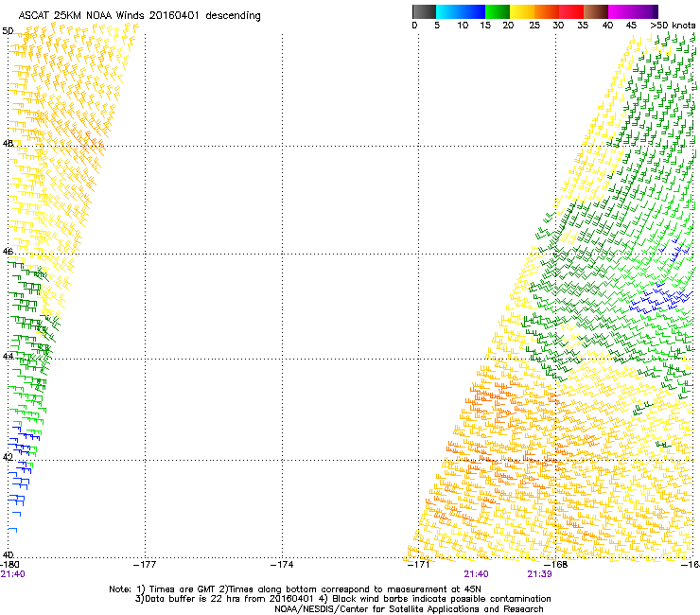Click the '10' label under the color scale
Viewport: 700px width, 615px height.
click(x=463, y=26)
